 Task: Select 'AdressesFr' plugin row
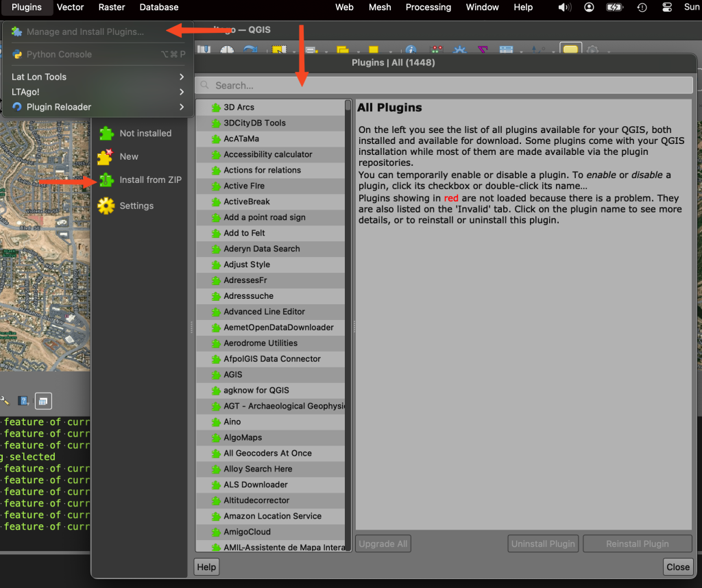click(270, 280)
